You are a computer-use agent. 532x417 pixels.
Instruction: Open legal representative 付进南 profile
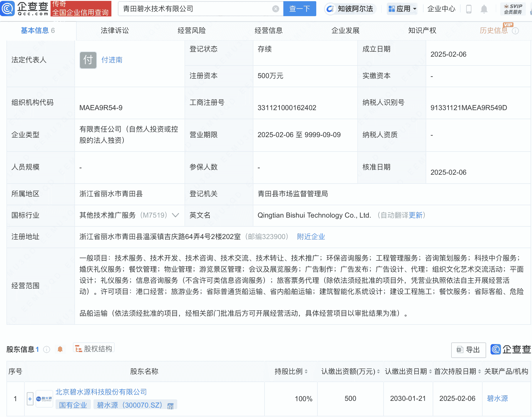pos(111,60)
